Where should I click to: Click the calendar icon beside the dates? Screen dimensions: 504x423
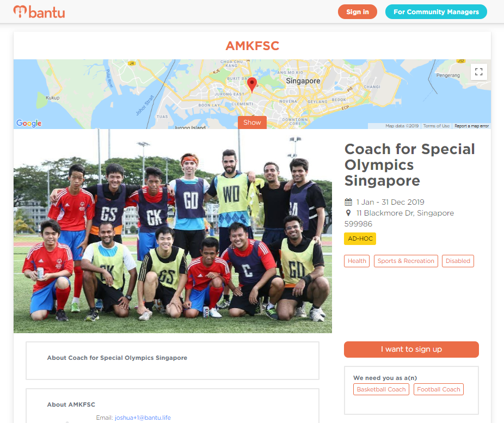pos(348,202)
